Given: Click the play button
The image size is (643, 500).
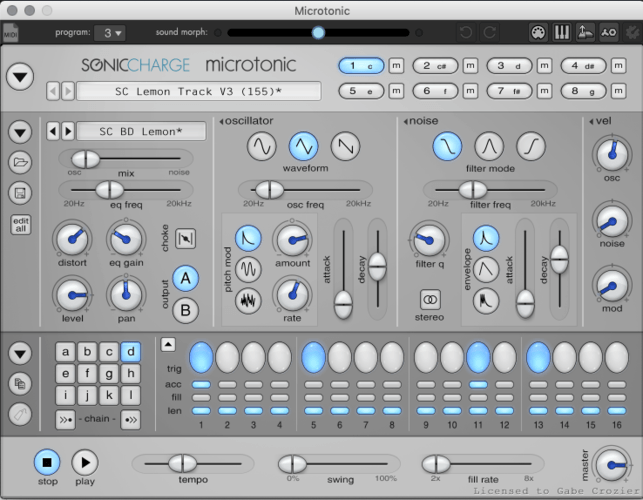Looking at the screenshot, I should (85, 462).
